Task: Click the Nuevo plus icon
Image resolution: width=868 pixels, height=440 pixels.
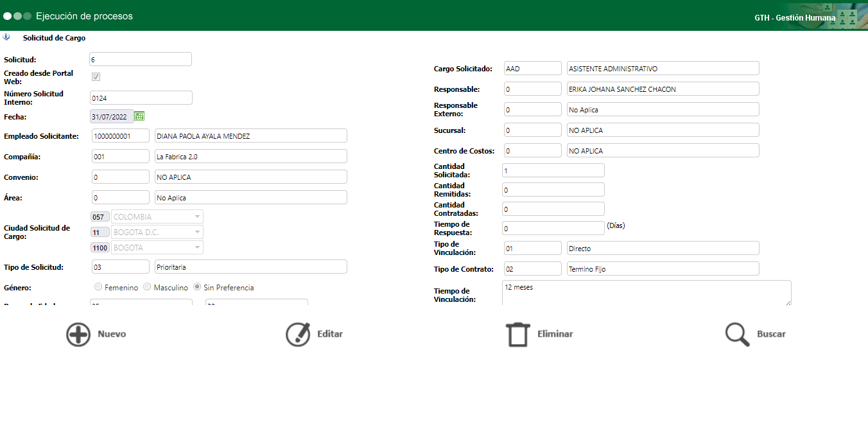Action: [x=78, y=335]
